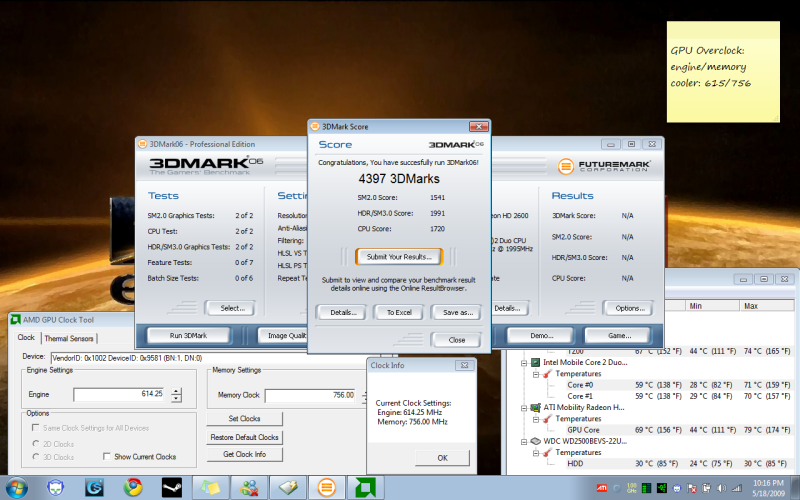
Task: Click the yellow GPU Overclock sticky note
Action: pyautogui.click(x=723, y=71)
